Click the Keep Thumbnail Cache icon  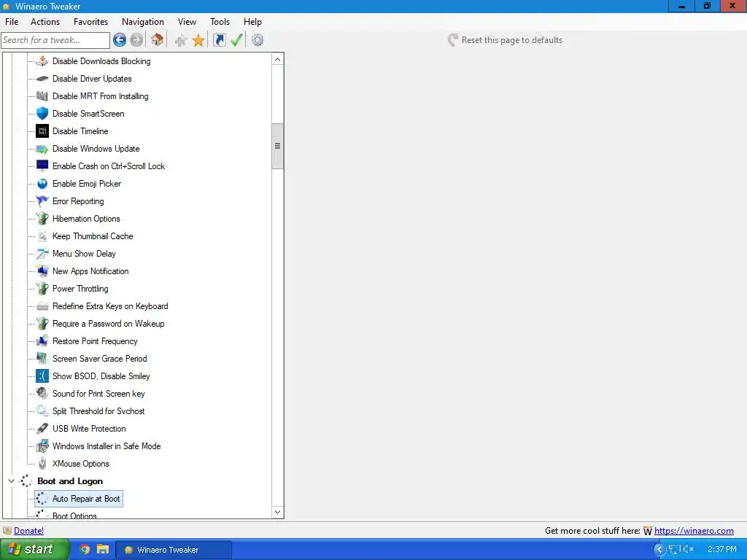[42, 236]
